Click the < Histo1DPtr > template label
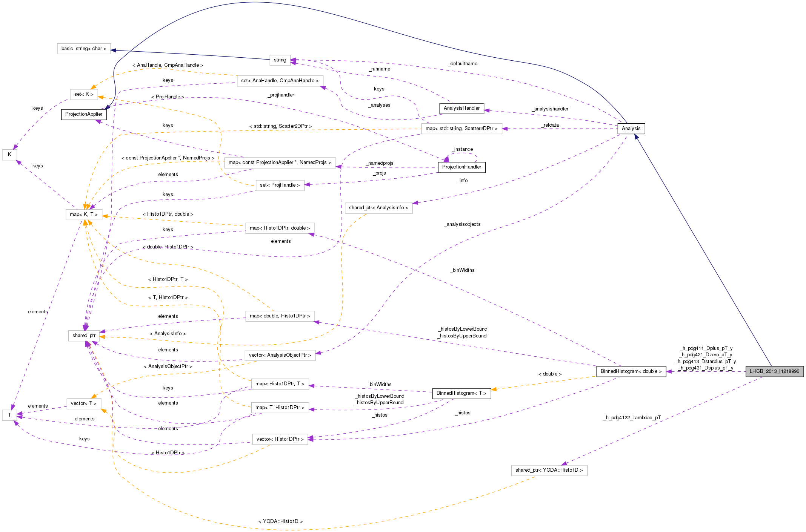The image size is (806, 532). 168,453
